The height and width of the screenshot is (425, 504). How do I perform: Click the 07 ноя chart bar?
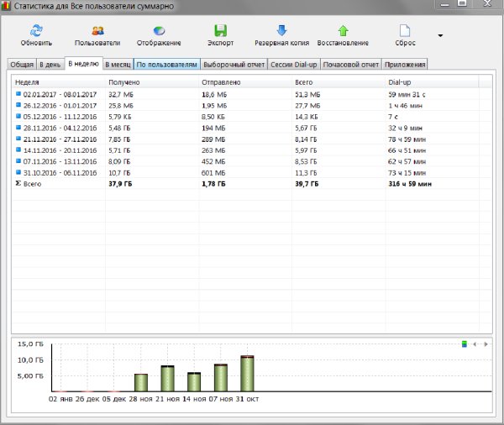tap(221, 378)
